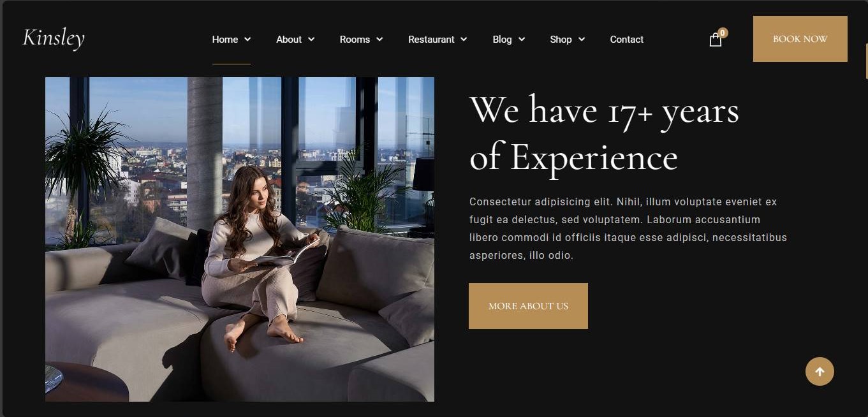Expand the Rooms dropdown arrow
868x417 pixels.
pos(379,40)
